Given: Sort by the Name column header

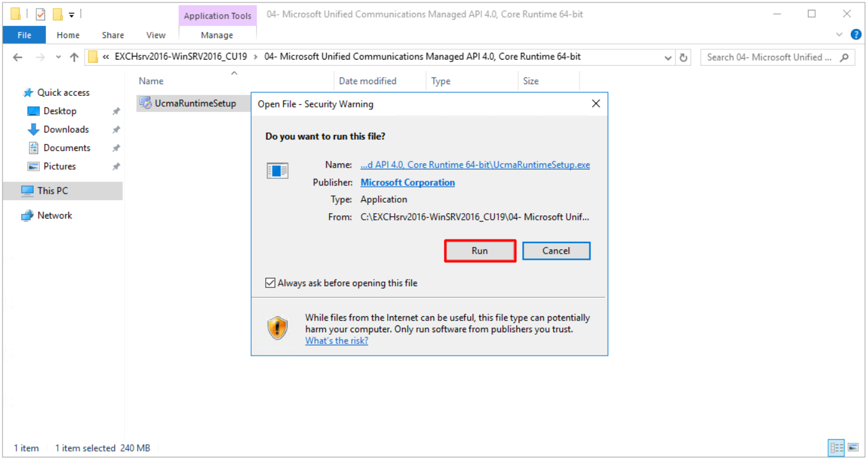Looking at the screenshot, I should 151,81.
